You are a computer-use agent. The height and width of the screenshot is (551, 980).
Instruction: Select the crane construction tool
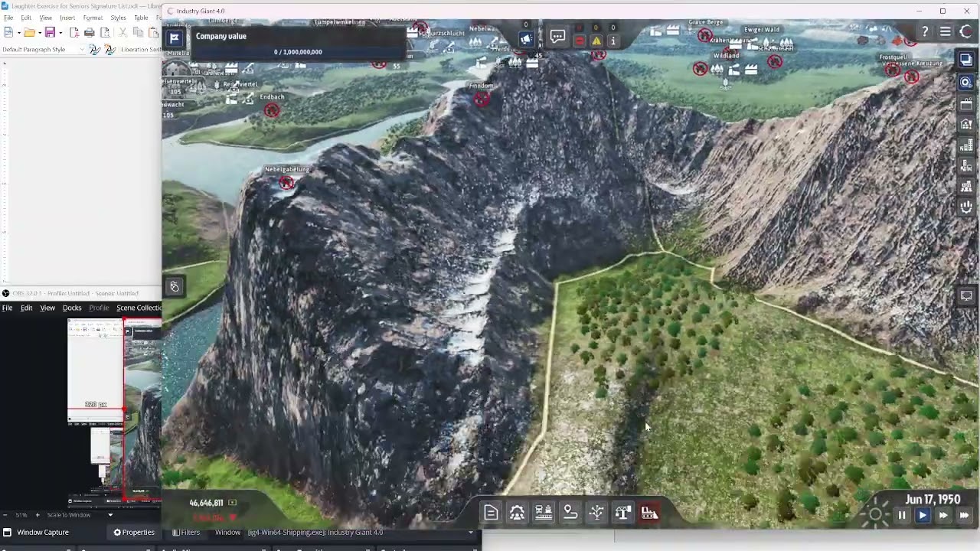tap(622, 513)
